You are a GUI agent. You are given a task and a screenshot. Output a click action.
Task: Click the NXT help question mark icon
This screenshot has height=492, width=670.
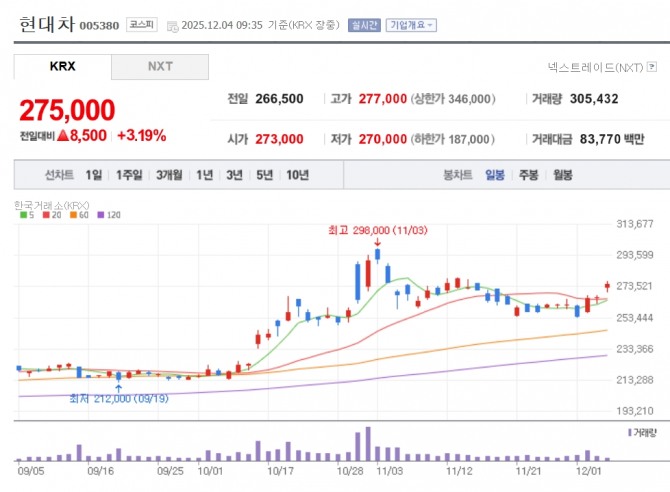click(x=649, y=69)
